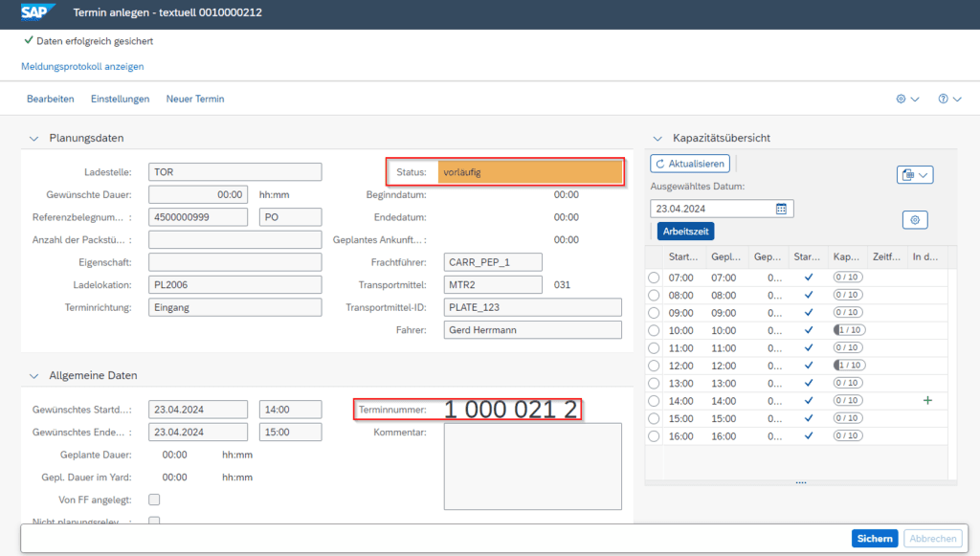Screen dimensions: 980x556
Task: Click the Eigenschaft input field
Action: [235, 262]
